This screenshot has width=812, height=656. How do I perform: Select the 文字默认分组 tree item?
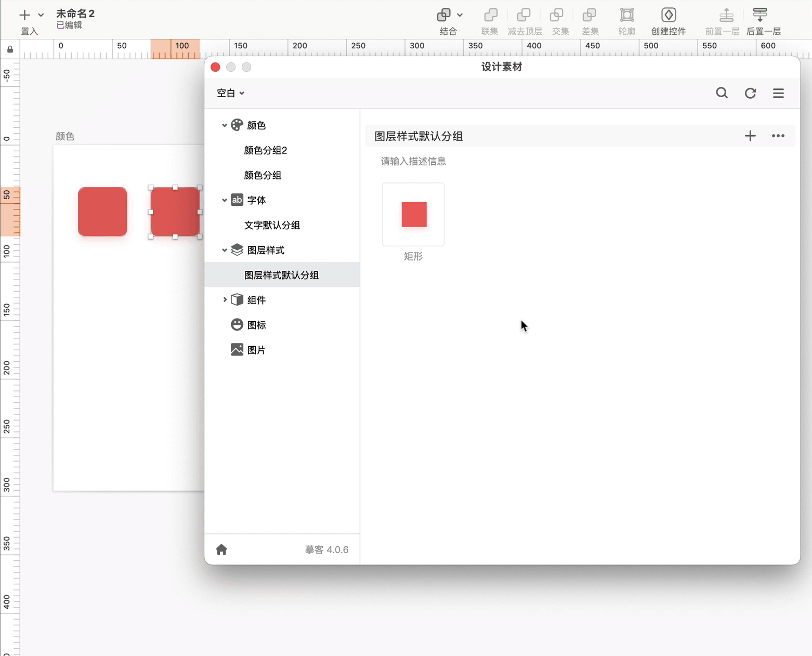point(272,225)
